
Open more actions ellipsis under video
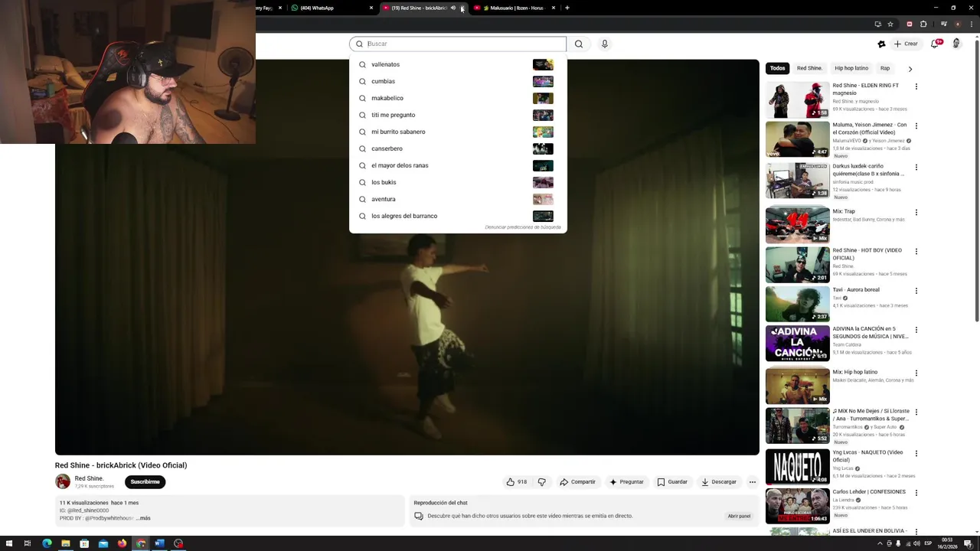752,482
